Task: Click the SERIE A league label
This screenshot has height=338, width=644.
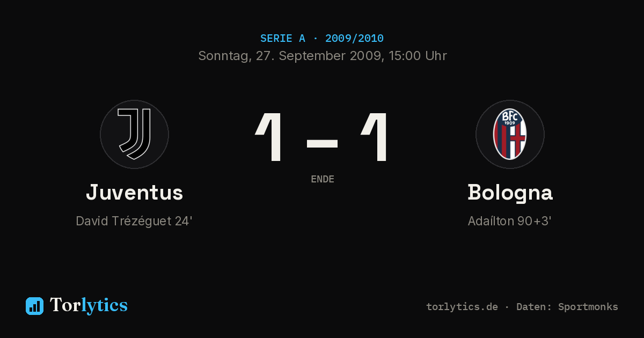Action: (x=283, y=38)
